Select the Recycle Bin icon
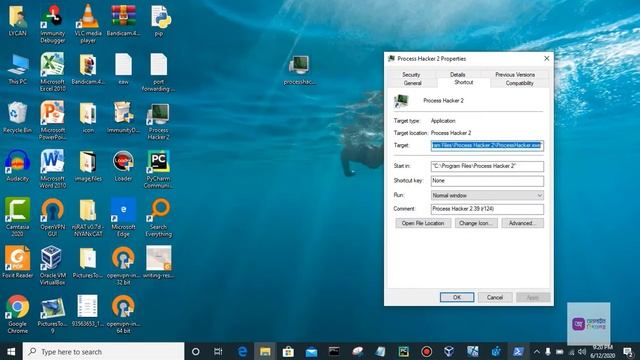The width and height of the screenshot is (640, 360). point(18,118)
